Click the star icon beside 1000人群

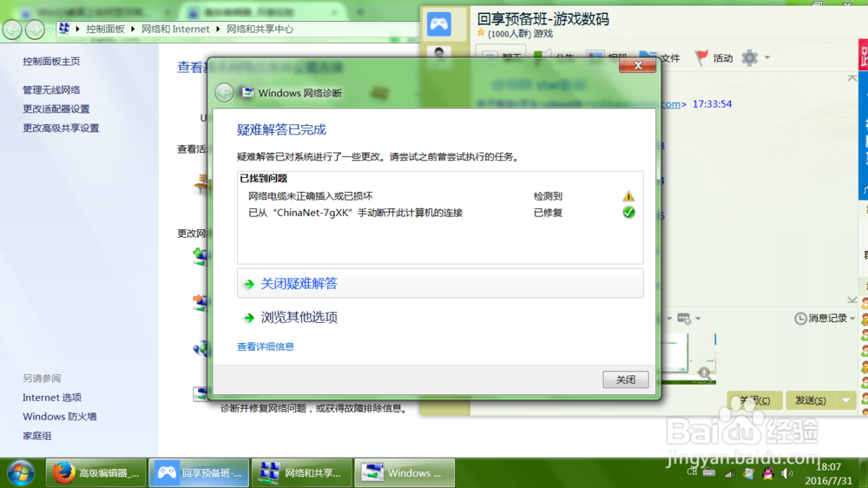(x=481, y=33)
